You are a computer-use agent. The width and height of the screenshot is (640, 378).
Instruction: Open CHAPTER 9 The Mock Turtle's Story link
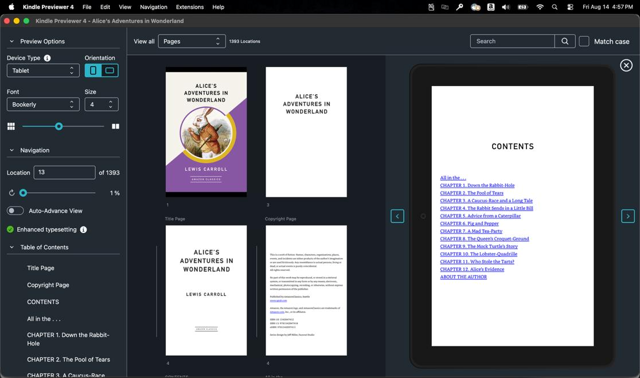click(479, 247)
